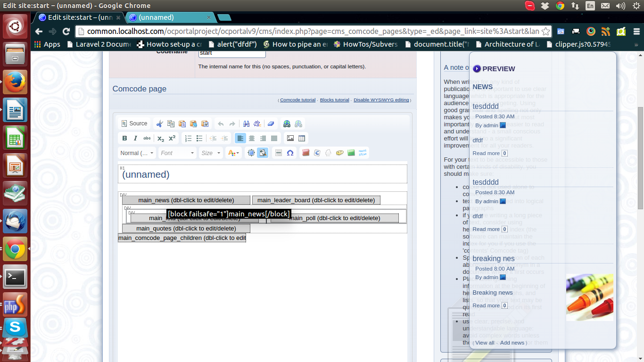Click the Source button
The image size is (644, 362).
tap(134, 123)
